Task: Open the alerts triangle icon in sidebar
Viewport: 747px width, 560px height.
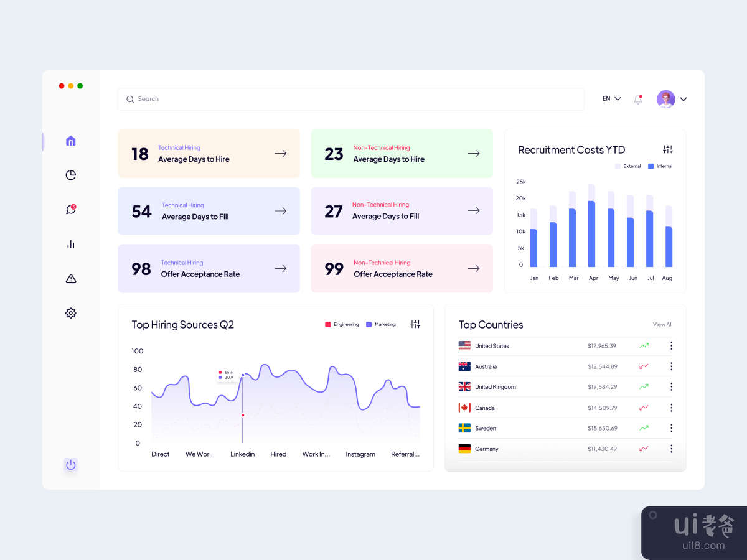Action: point(70,278)
